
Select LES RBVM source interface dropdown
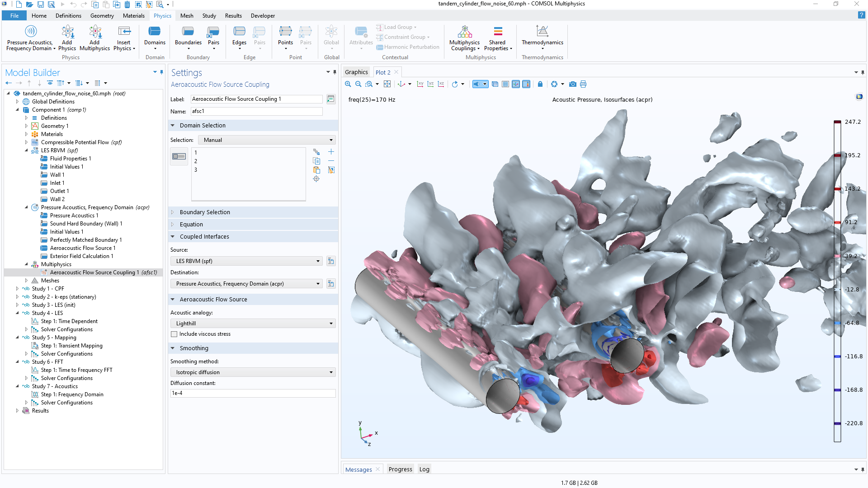(x=246, y=260)
